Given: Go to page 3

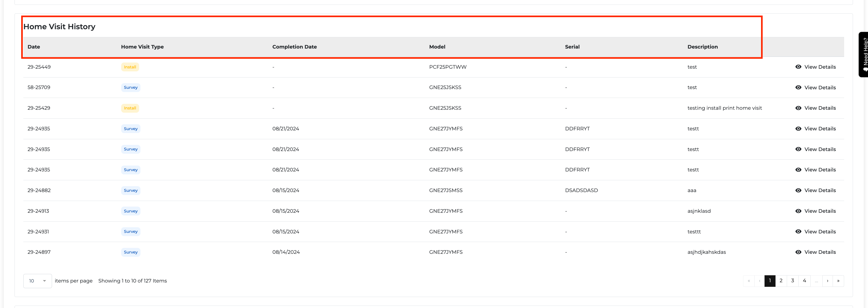Looking at the screenshot, I should pos(792,281).
